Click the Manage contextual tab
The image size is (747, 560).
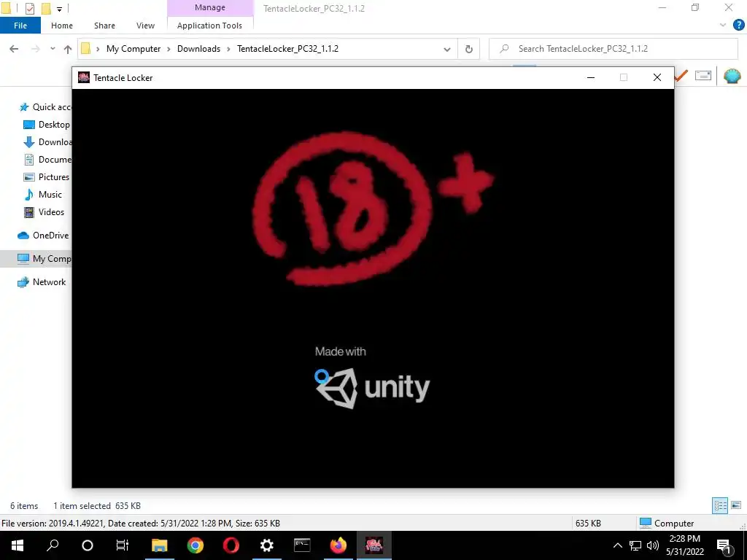point(209,7)
